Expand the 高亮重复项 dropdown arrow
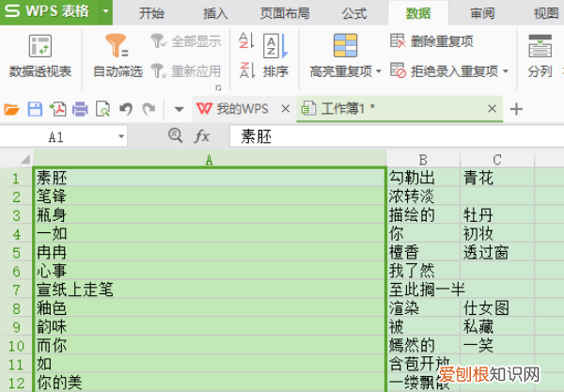The width and height of the screenshot is (564, 392). coord(379,71)
